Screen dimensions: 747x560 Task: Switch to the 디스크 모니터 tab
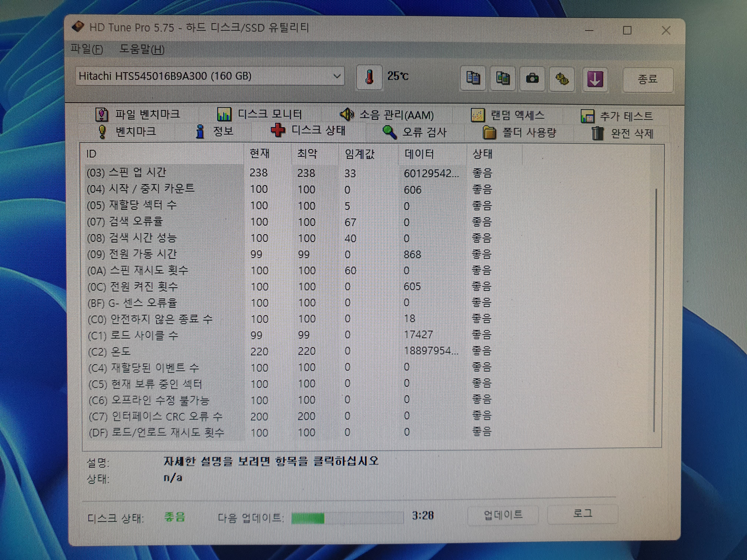coord(259,114)
